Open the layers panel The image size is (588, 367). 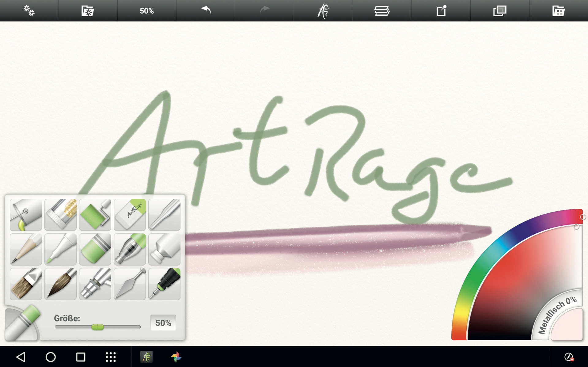pyautogui.click(x=382, y=11)
